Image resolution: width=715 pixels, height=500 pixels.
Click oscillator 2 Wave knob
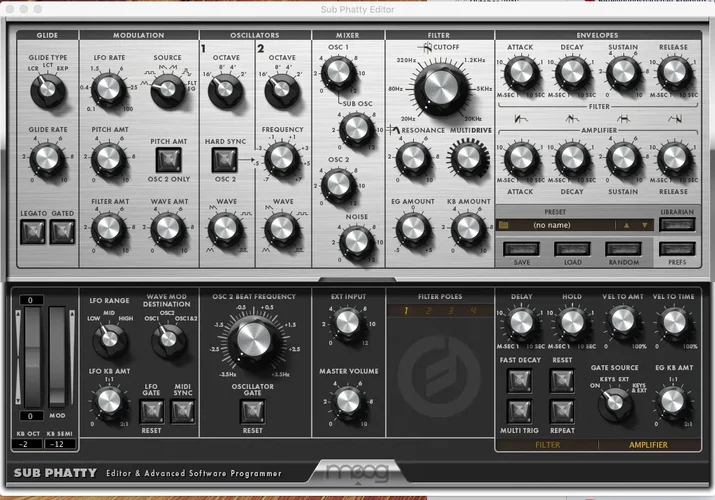pyautogui.click(x=282, y=228)
